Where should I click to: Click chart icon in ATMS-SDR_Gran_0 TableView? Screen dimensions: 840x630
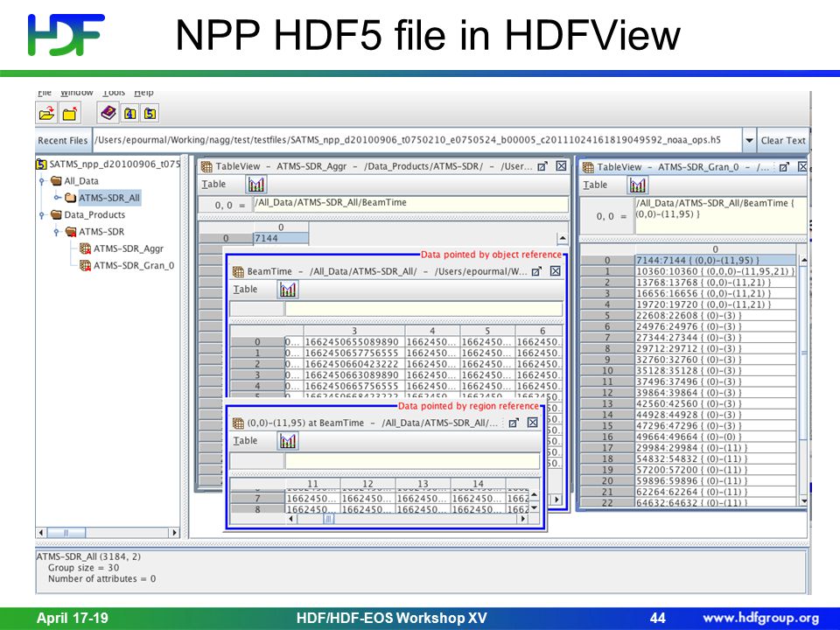point(638,185)
